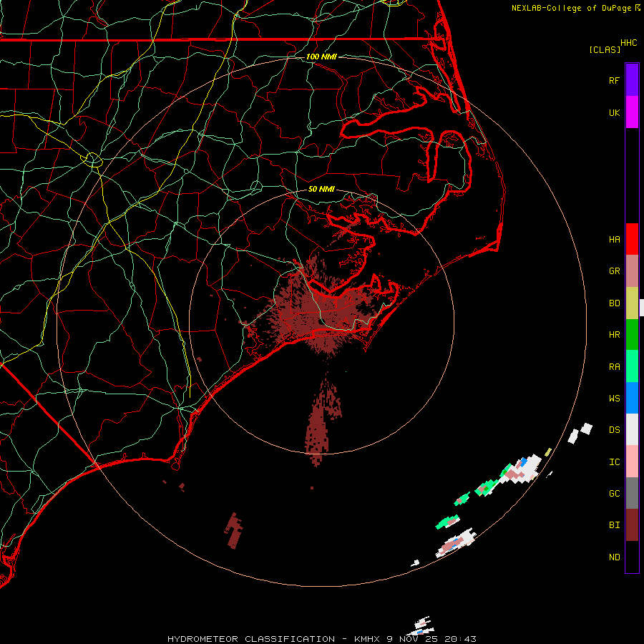Click the HR legend label
This screenshot has height=644, width=644.
[x=614, y=335]
